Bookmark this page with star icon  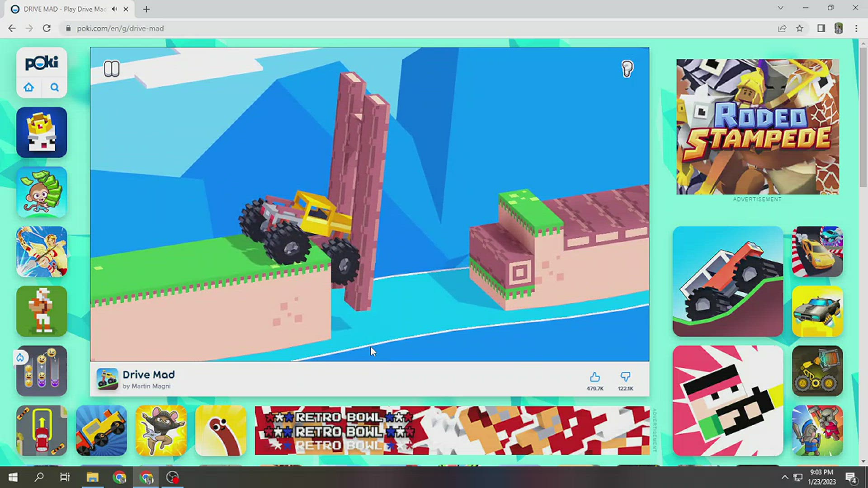coord(800,28)
